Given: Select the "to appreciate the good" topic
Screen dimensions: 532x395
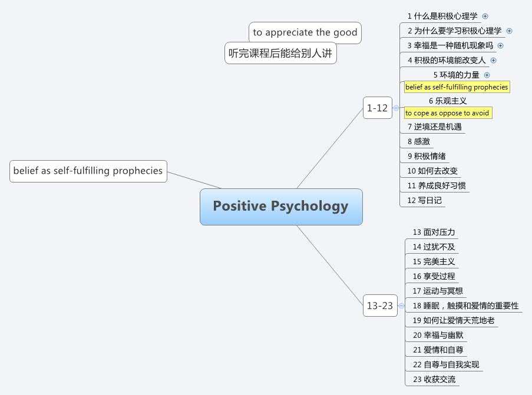Looking at the screenshot, I should click(x=305, y=32).
